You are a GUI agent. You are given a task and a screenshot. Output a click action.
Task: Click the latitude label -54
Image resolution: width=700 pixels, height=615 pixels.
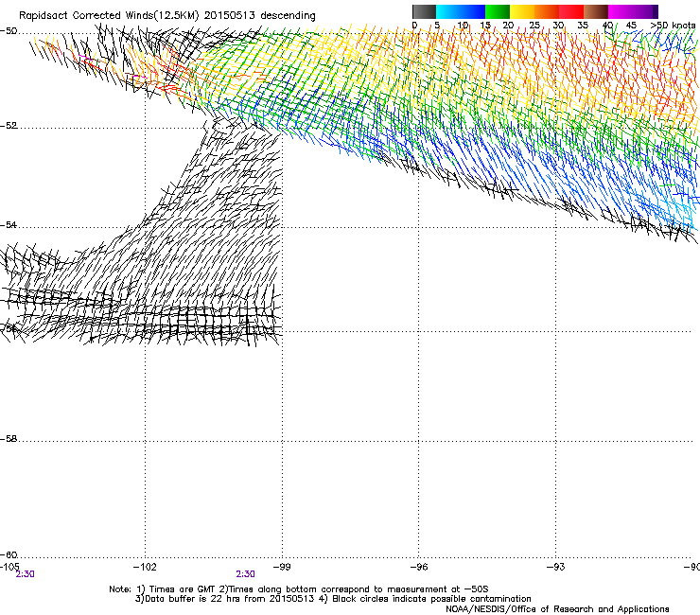9,225
